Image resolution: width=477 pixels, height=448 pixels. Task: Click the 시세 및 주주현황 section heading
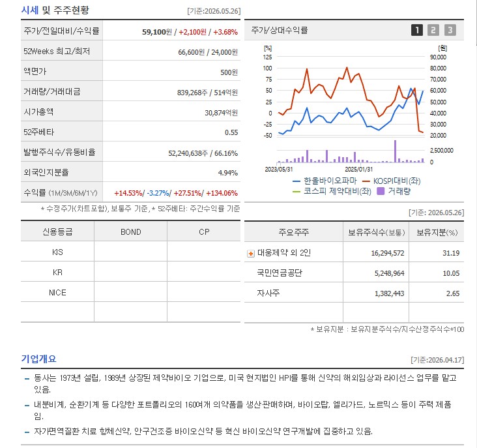pos(55,10)
